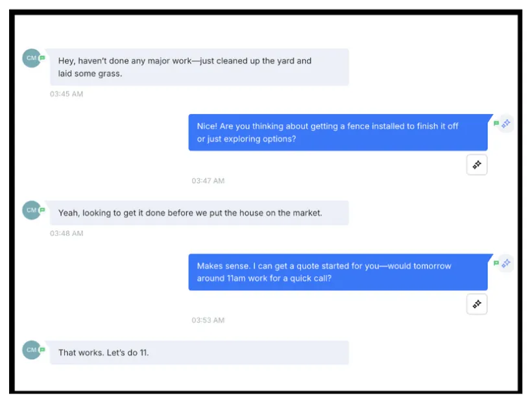
Task: Click the 03:47 AM timestamp
Action: click(208, 181)
